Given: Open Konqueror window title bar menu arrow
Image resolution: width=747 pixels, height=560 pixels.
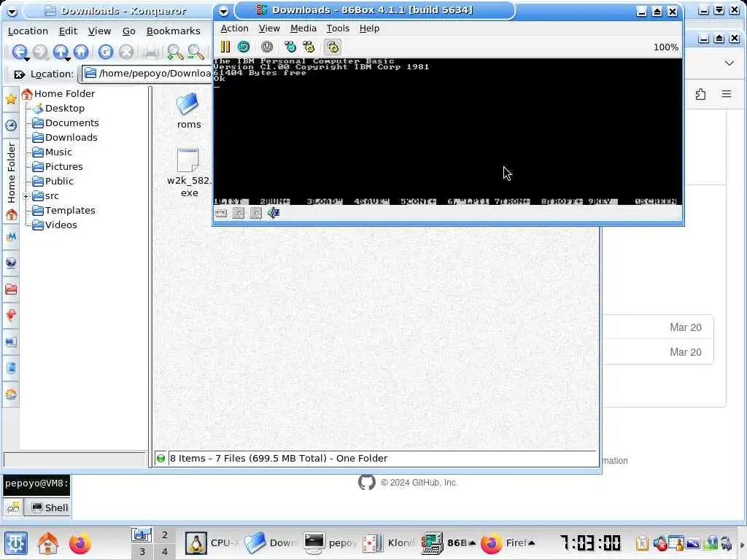Looking at the screenshot, I should (x=12, y=12).
